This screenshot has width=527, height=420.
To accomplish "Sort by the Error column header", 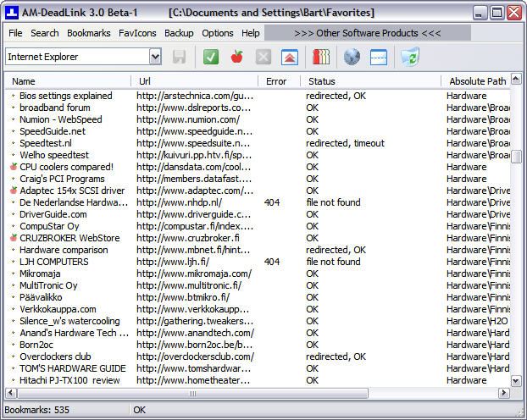I will point(280,81).
